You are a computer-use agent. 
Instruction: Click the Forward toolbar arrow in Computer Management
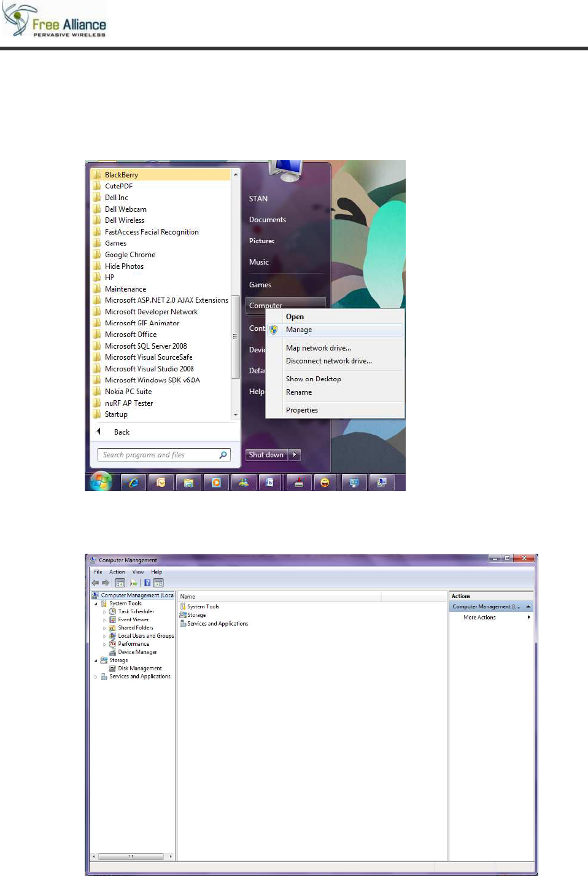106,583
